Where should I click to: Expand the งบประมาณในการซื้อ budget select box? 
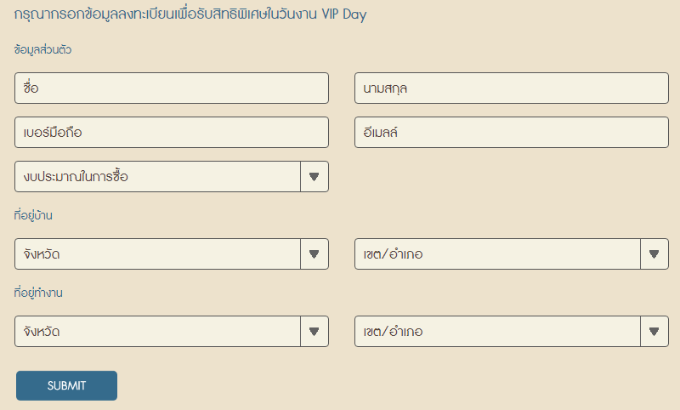click(x=157, y=177)
